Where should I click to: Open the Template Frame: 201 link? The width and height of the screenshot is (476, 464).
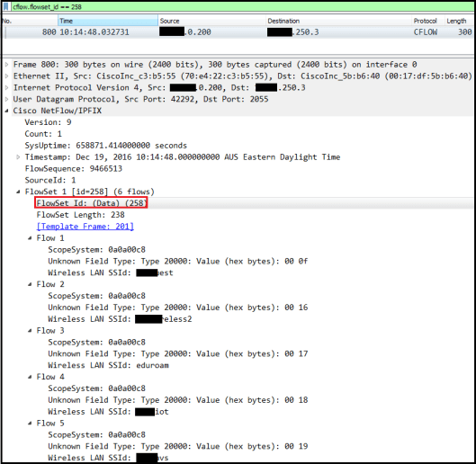click(85, 227)
